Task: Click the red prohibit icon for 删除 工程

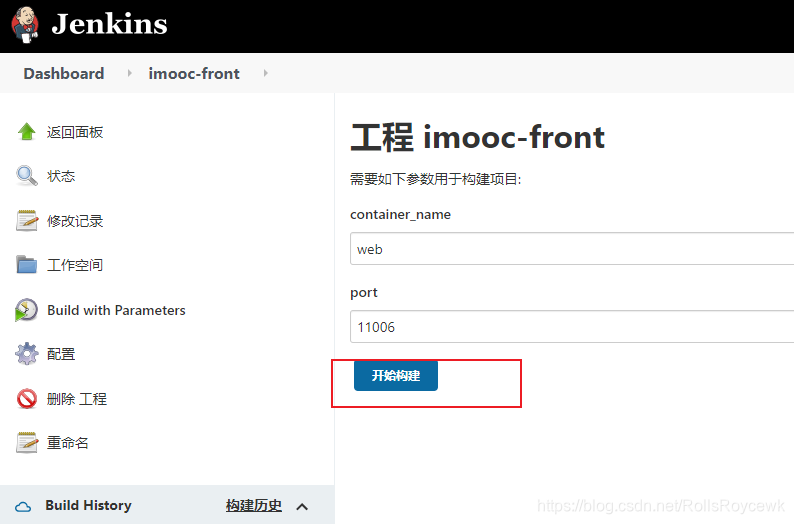Action: [x=26, y=398]
